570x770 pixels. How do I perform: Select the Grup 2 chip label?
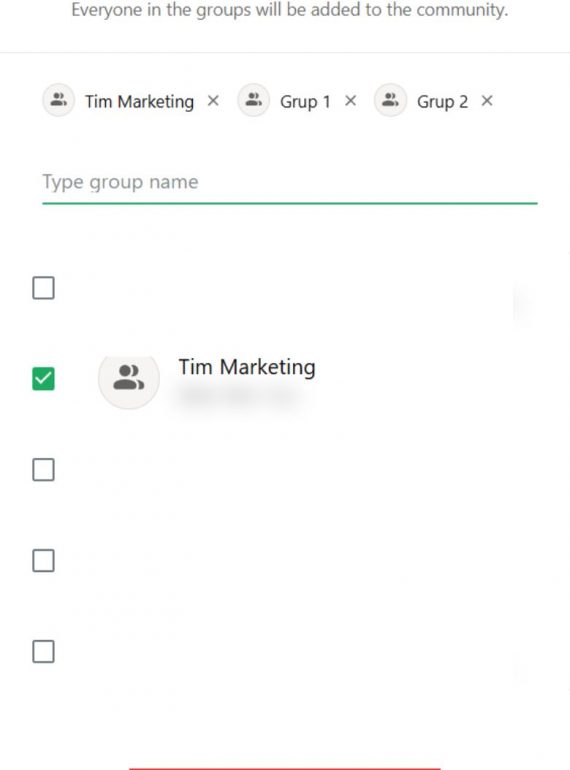[442, 102]
